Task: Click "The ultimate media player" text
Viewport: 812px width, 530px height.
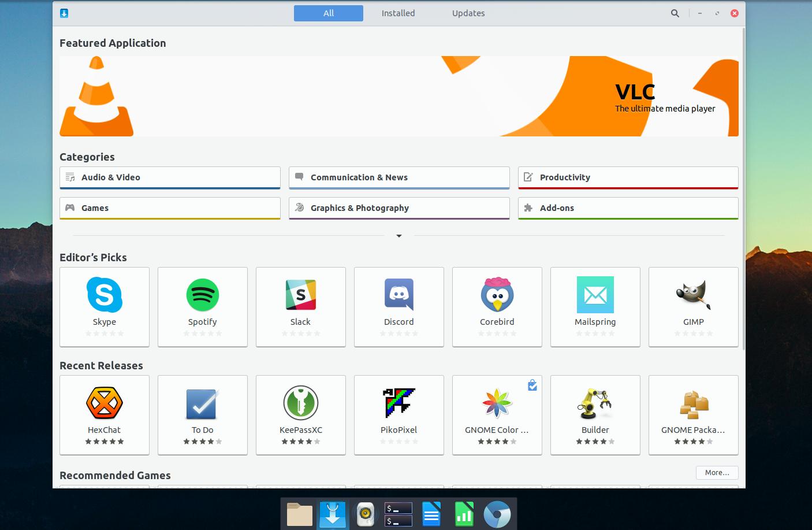Action: [665, 109]
